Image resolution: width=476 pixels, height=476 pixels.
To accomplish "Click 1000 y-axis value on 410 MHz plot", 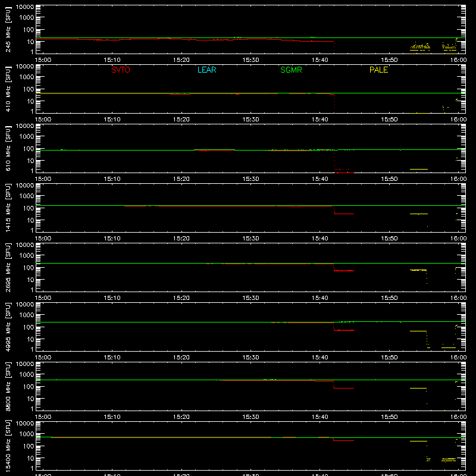I will tap(27, 77).
